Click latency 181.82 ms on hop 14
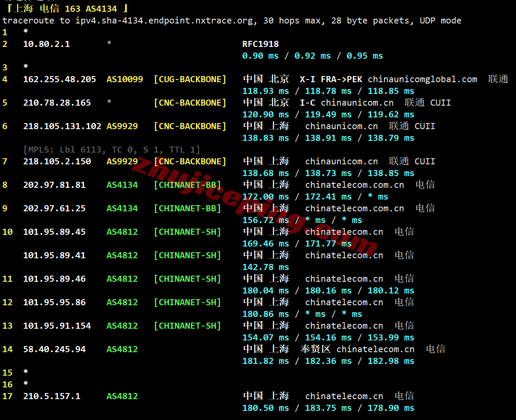The height and width of the screenshot is (420, 516). [x=265, y=361]
